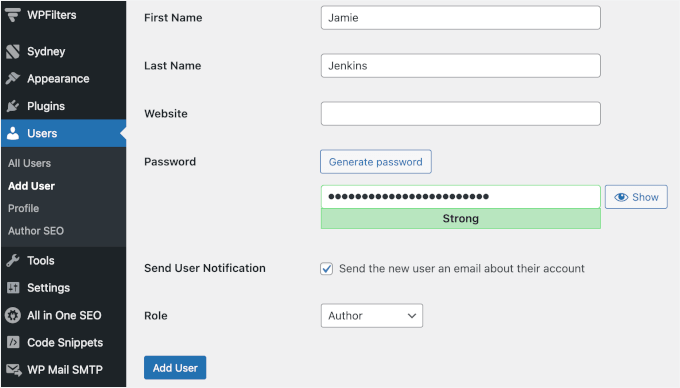This screenshot has height=388, width=680.
Task: Click the Settings sliders icon
Action: [13, 287]
